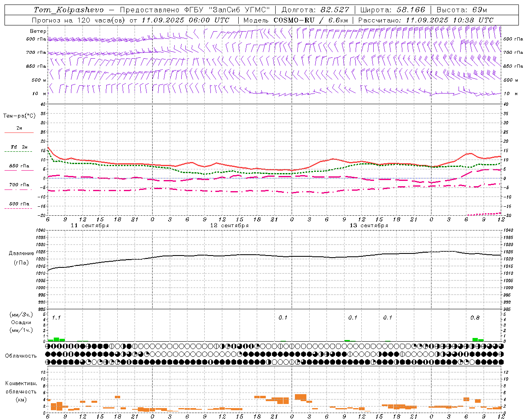Select the 13 сентября date label
Viewport: 525px width, 420px height.
(369, 226)
